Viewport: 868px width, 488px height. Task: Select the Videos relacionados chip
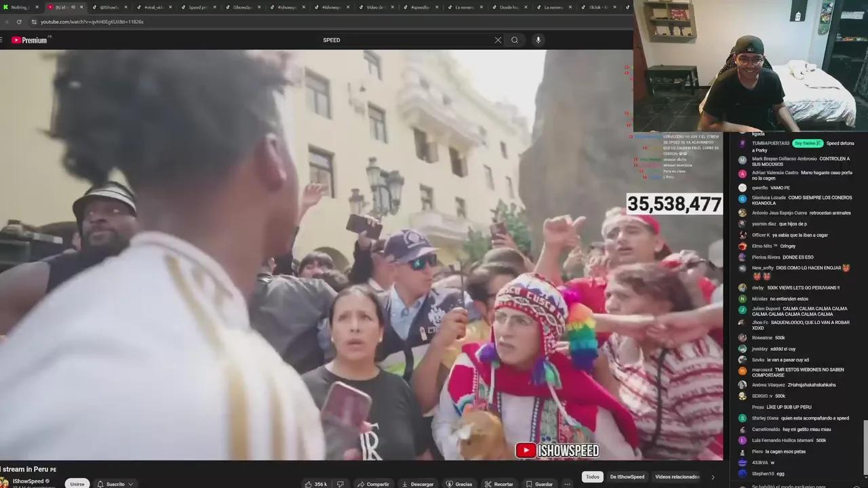coord(677,476)
